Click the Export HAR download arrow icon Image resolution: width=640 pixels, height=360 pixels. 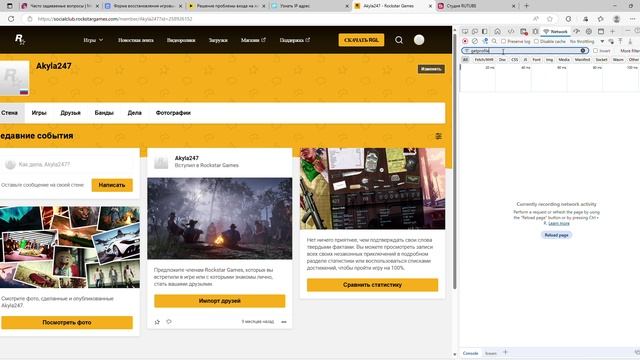pyautogui.click(x=630, y=42)
